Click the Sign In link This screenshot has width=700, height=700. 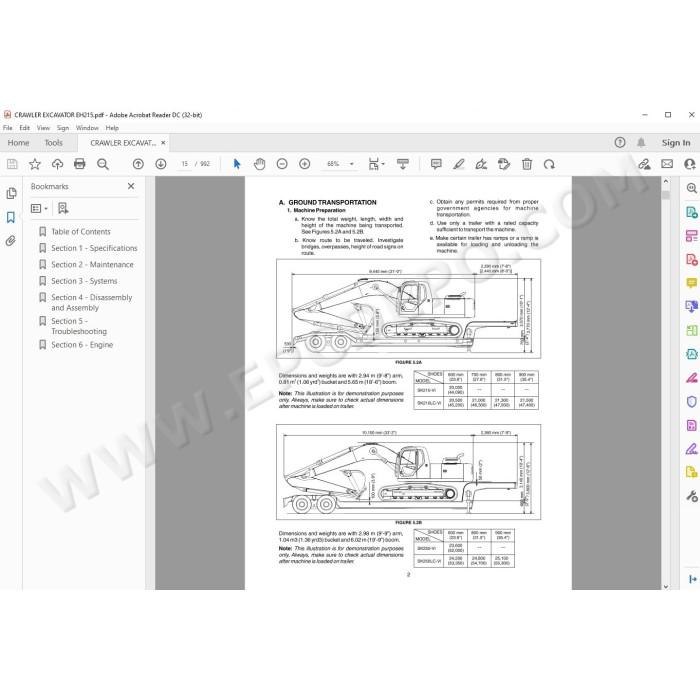coord(676,143)
